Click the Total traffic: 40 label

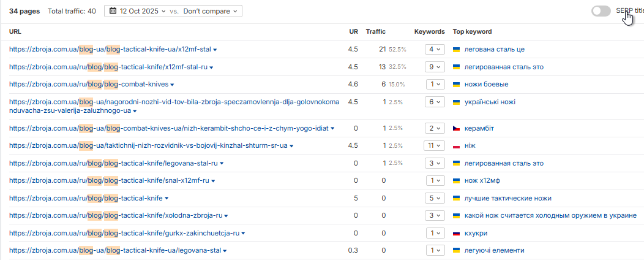(72, 11)
